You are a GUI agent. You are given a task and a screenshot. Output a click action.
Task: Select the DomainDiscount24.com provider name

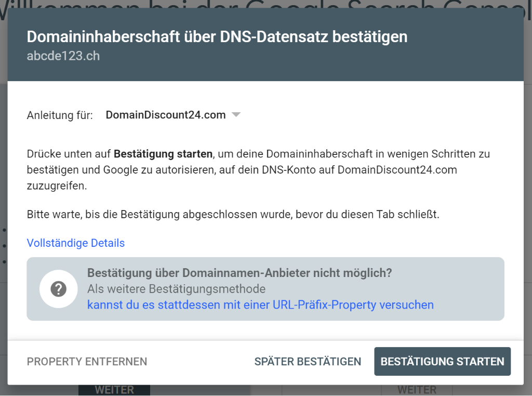click(x=165, y=115)
